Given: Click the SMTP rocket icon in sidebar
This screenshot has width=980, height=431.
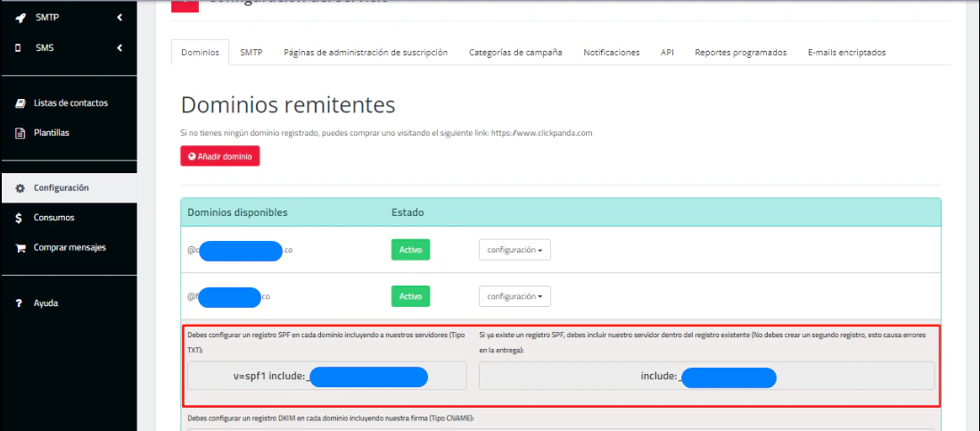Looking at the screenshot, I should coord(20,18).
